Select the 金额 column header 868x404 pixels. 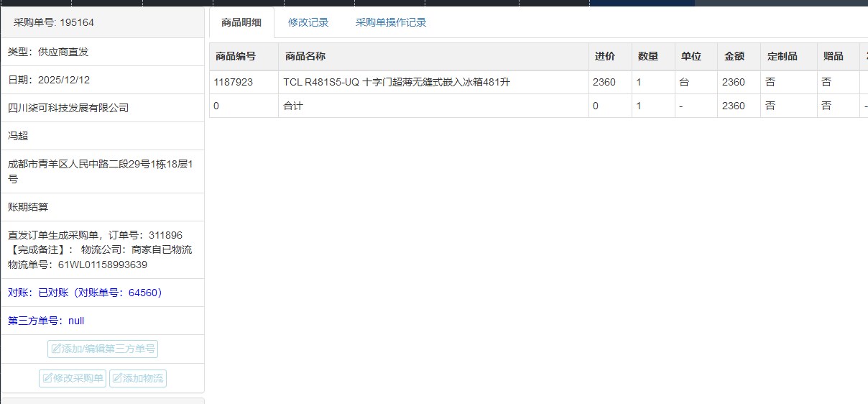coord(734,57)
